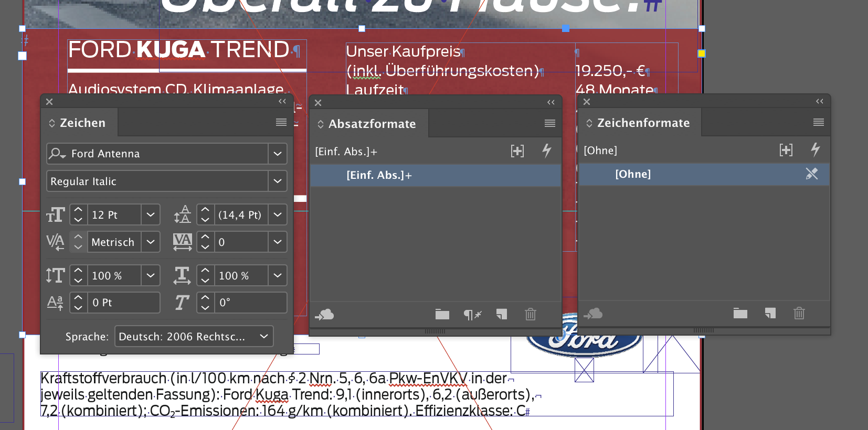868x430 pixels.
Task: Click CC library cloud icon in Absatzformate
Action: pos(324,315)
